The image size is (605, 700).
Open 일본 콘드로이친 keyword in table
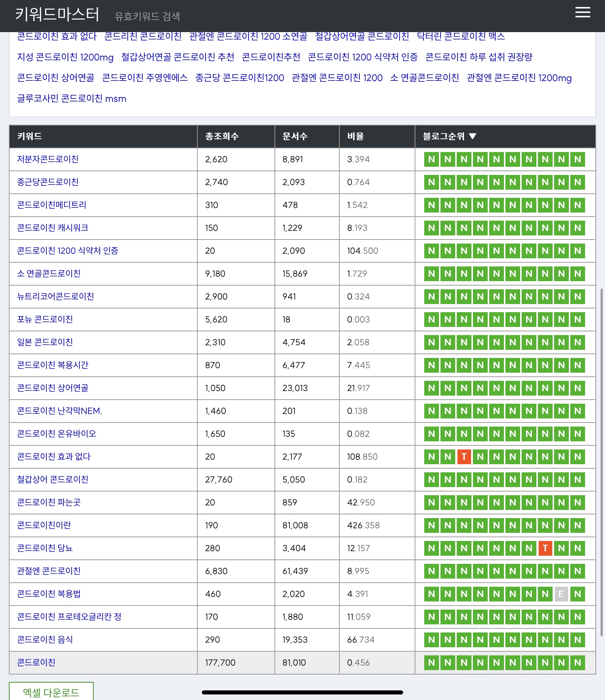[x=45, y=342]
